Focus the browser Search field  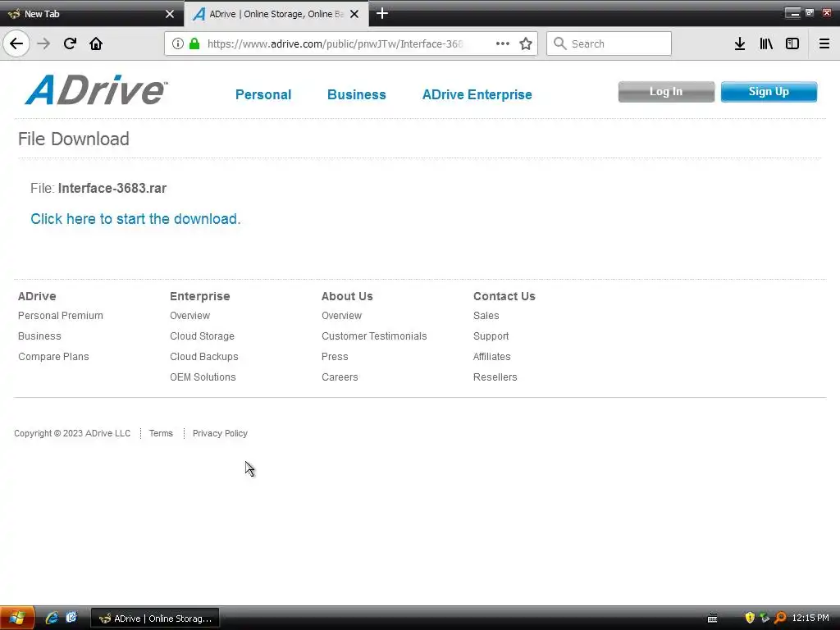[609, 43]
